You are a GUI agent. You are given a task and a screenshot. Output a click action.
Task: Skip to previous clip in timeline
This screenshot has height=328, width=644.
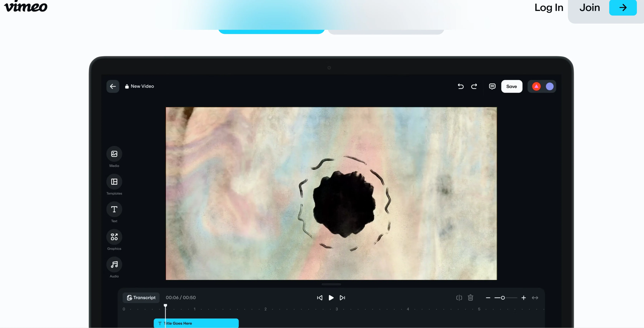coord(319,297)
